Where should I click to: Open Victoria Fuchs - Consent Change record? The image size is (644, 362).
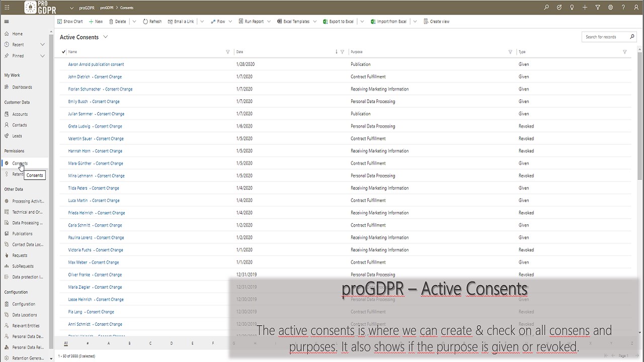96,250
